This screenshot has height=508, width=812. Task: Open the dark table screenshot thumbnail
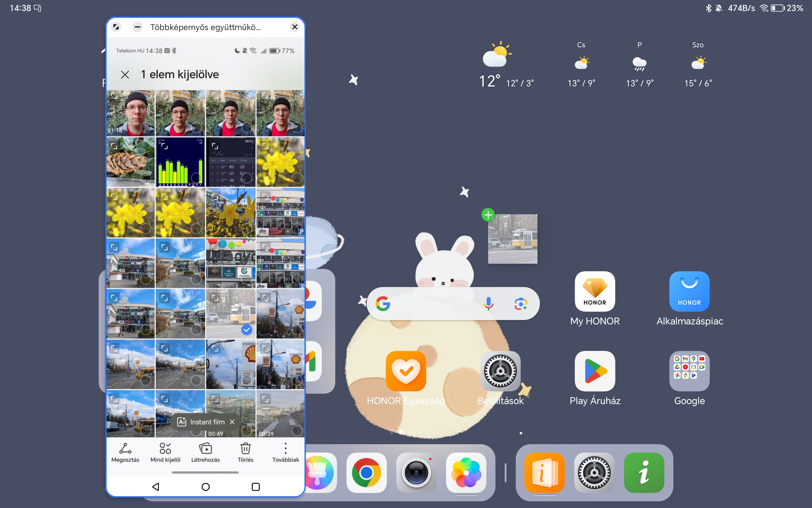point(231,162)
